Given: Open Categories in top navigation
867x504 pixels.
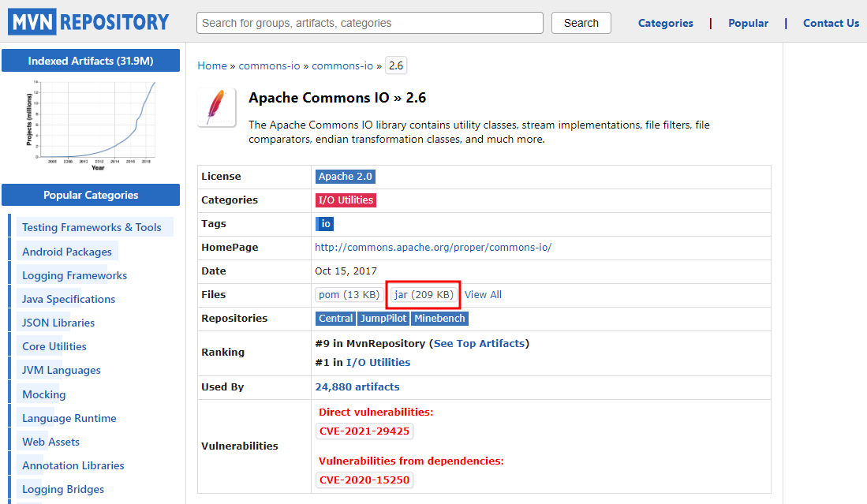Looking at the screenshot, I should click(x=665, y=23).
